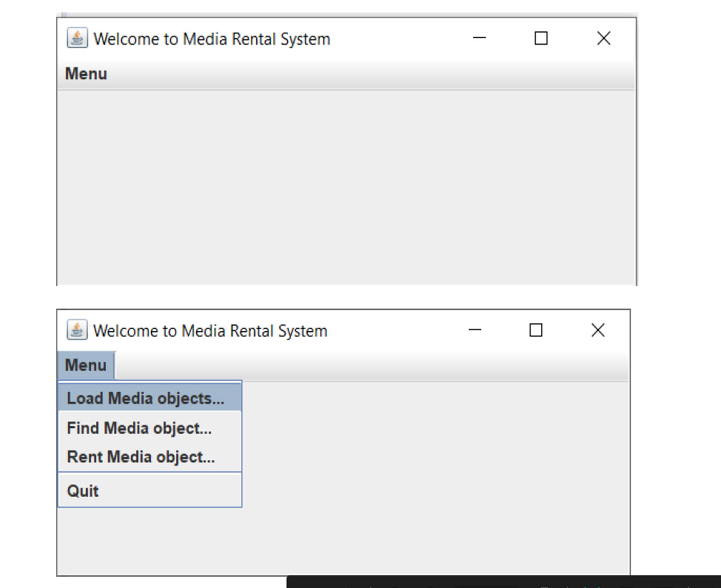Open the Menu in the top window
Viewport: 721px width, 588px height.
86,73
